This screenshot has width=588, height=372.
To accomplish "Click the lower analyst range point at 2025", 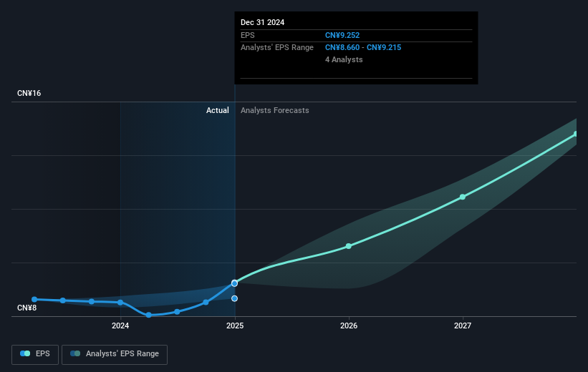I will pyautogui.click(x=234, y=298).
